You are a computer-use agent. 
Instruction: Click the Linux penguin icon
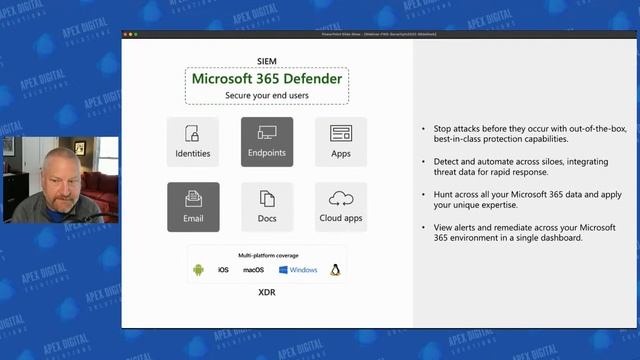pos(335,270)
